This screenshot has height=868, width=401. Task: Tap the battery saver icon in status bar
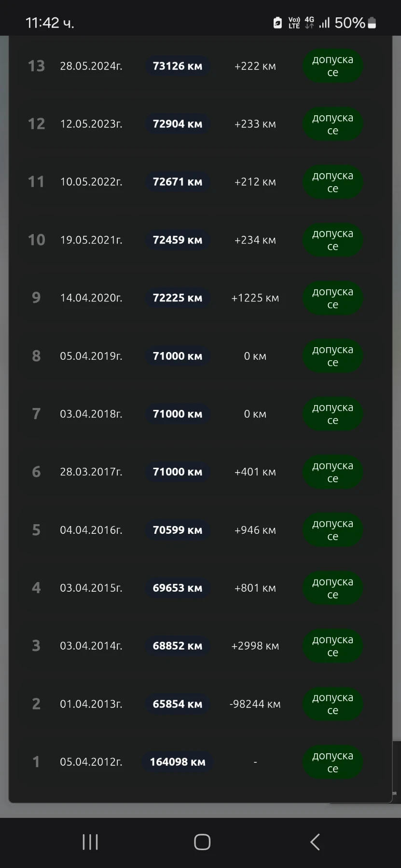277,23
